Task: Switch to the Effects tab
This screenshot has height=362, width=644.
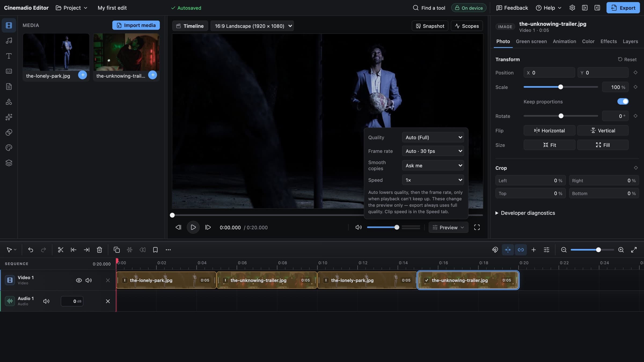Action: click(608, 42)
